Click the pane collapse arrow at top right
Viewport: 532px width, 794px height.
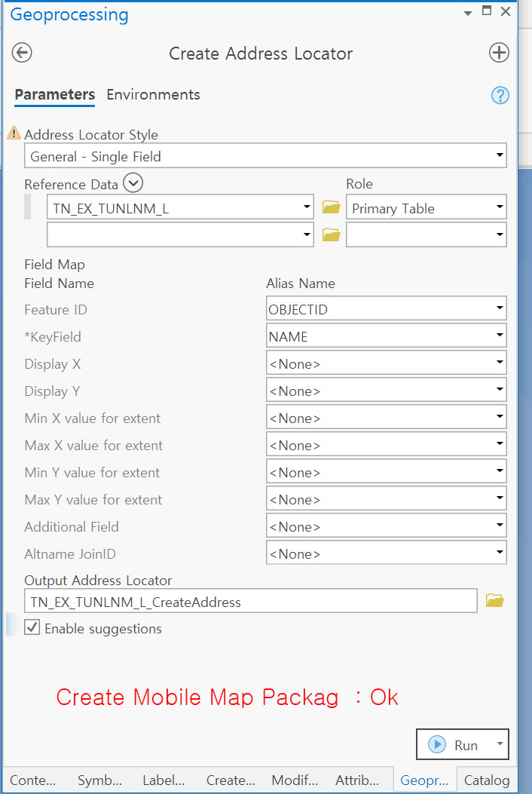point(468,12)
